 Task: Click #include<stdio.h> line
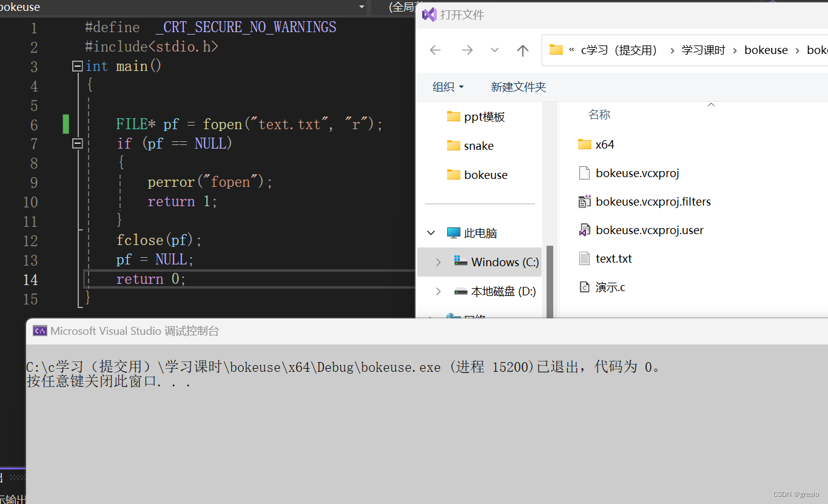(x=152, y=47)
